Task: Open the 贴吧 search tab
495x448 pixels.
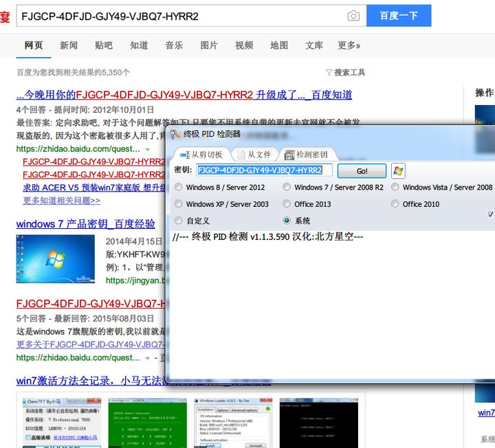Action: point(104,45)
